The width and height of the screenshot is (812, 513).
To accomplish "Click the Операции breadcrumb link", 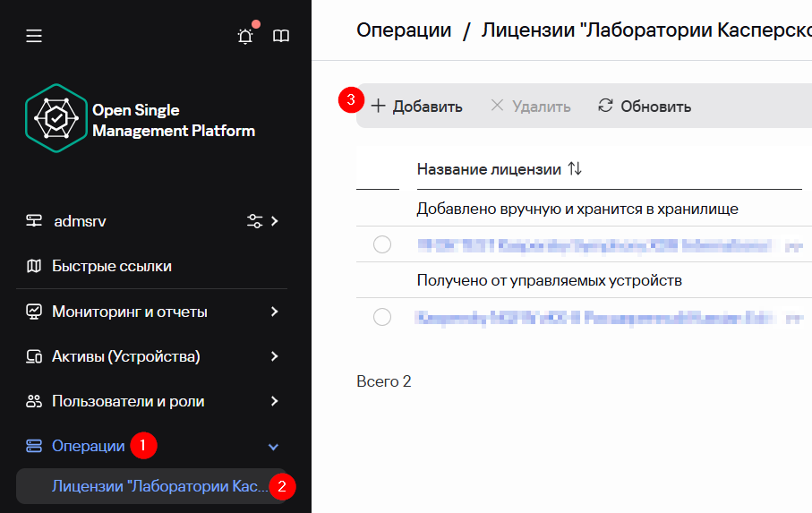I will [x=404, y=30].
